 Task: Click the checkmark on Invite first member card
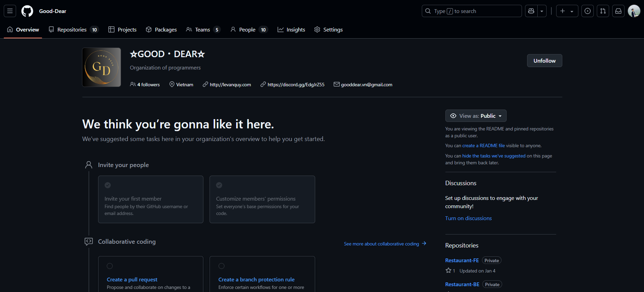click(x=108, y=185)
